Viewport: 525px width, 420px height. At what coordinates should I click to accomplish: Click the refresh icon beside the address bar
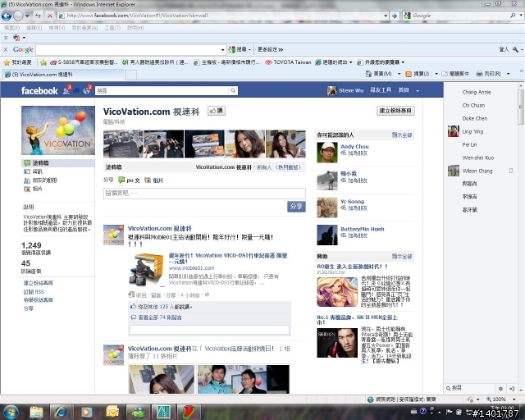click(x=39, y=16)
